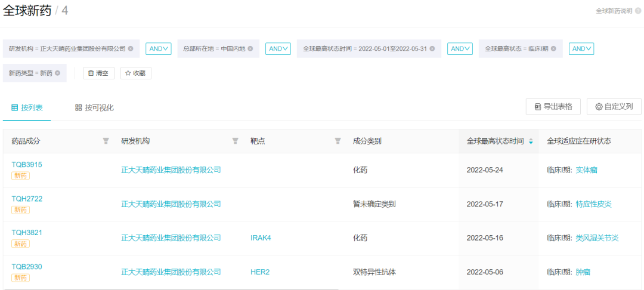Image resolution: width=644 pixels, height=290 pixels.
Task: Open the AND dropdown after 临床I期 filter
Action: click(581, 49)
